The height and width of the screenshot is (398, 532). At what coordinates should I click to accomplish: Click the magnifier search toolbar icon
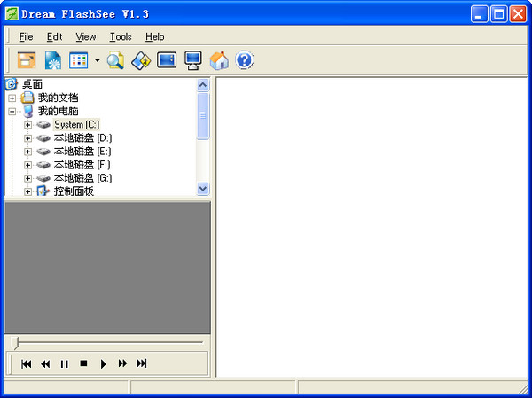115,60
